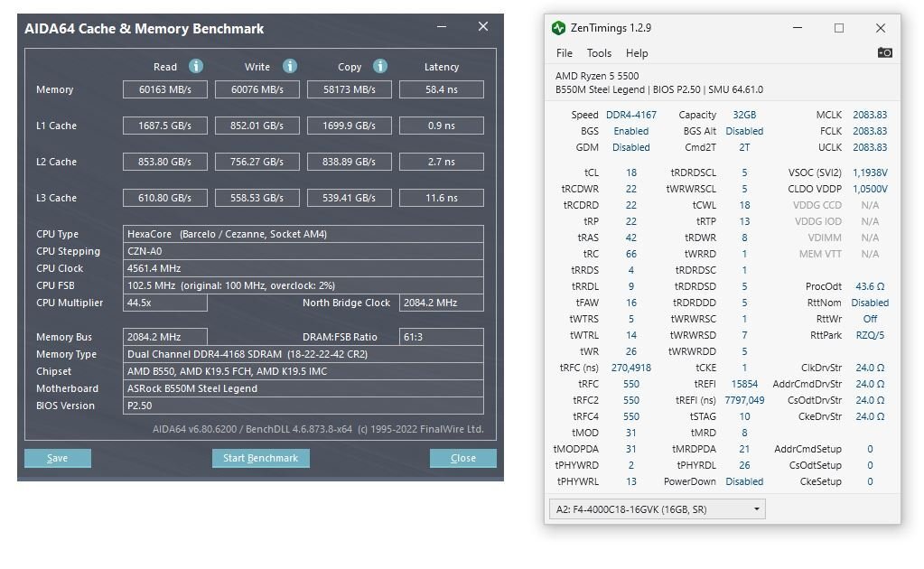
Task: Click the ZenTimings app logo icon
Action: pos(558,28)
